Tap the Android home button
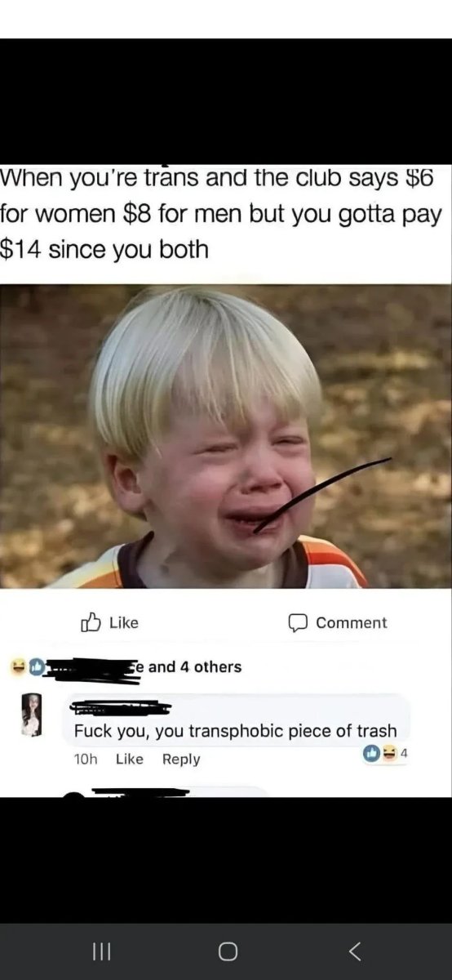This screenshot has width=452, height=980. click(x=228, y=951)
